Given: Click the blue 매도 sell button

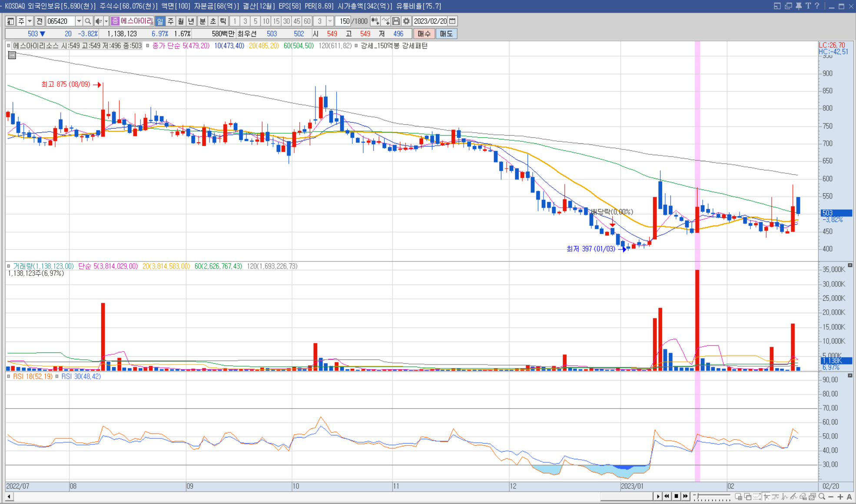Looking at the screenshot, I should [x=446, y=34].
